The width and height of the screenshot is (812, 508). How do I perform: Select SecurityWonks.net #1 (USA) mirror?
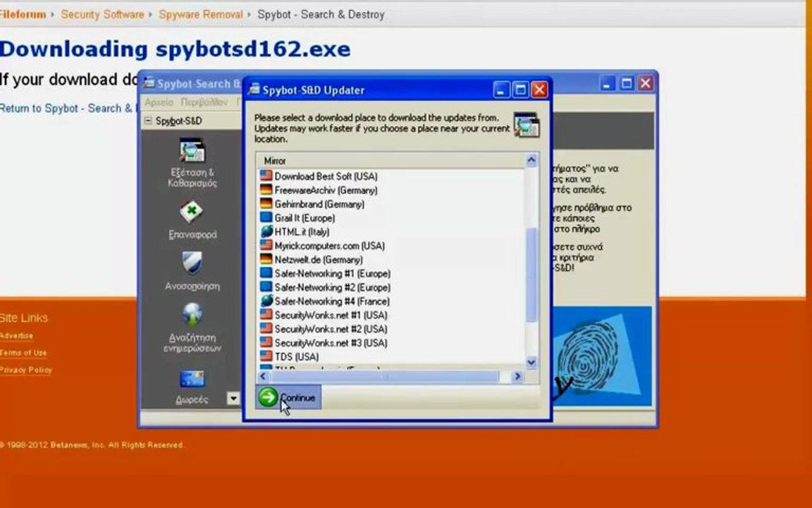point(331,315)
